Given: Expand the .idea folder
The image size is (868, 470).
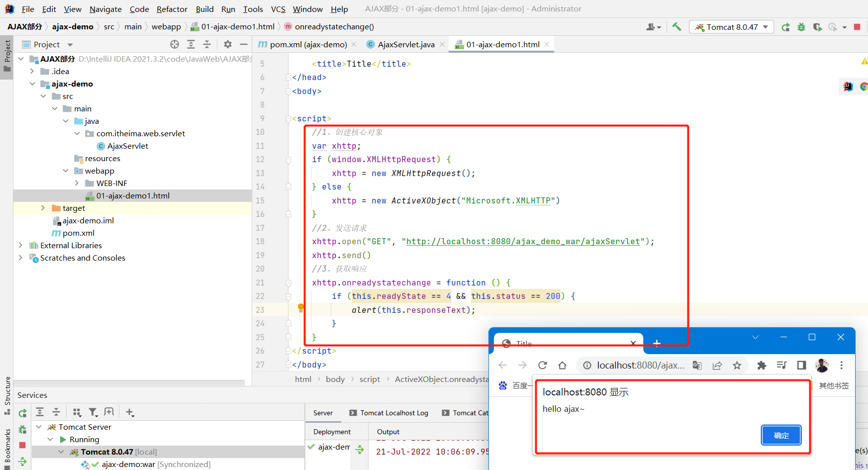Looking at the screenshot, I should coord(32,71).
